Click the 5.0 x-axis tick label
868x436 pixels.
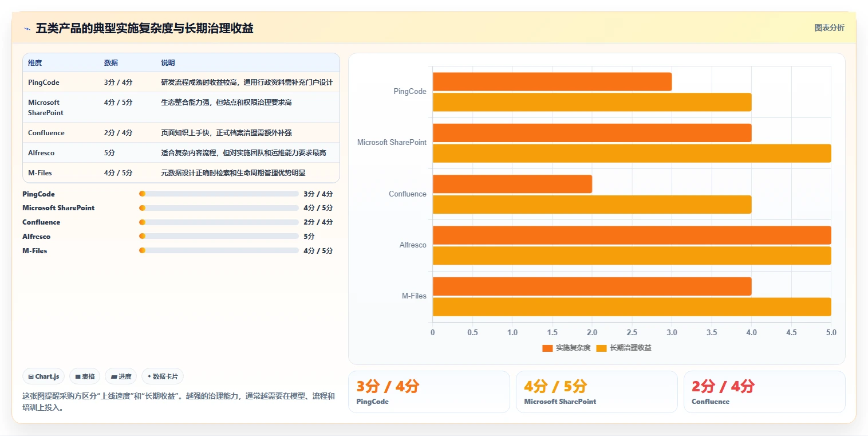point(831,332)
